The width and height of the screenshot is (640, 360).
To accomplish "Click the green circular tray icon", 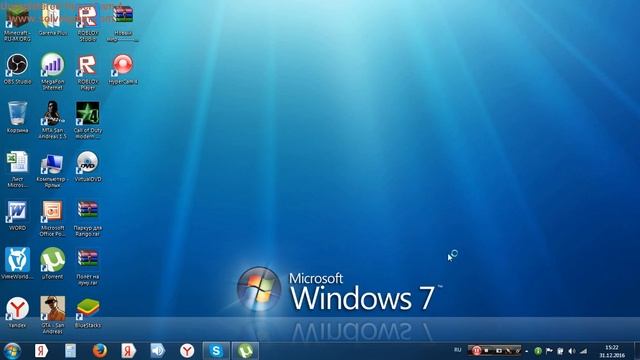I will coord(538,351).
